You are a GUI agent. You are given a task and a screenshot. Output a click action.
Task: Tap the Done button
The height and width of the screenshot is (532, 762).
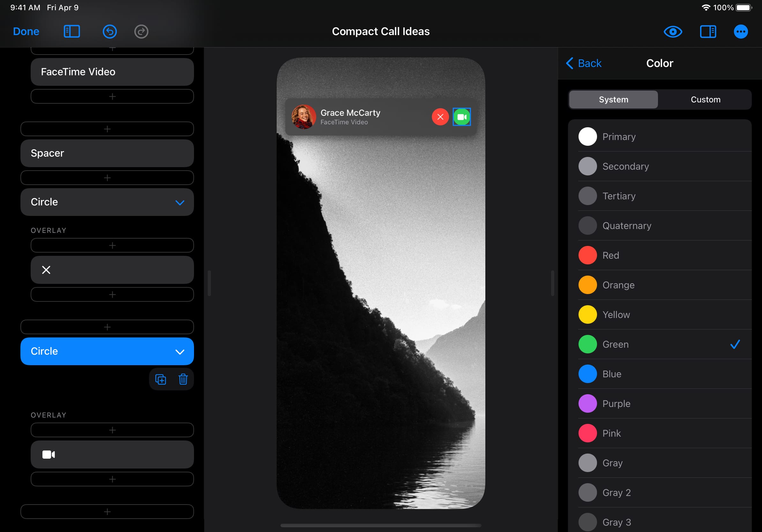click(26, 32)
